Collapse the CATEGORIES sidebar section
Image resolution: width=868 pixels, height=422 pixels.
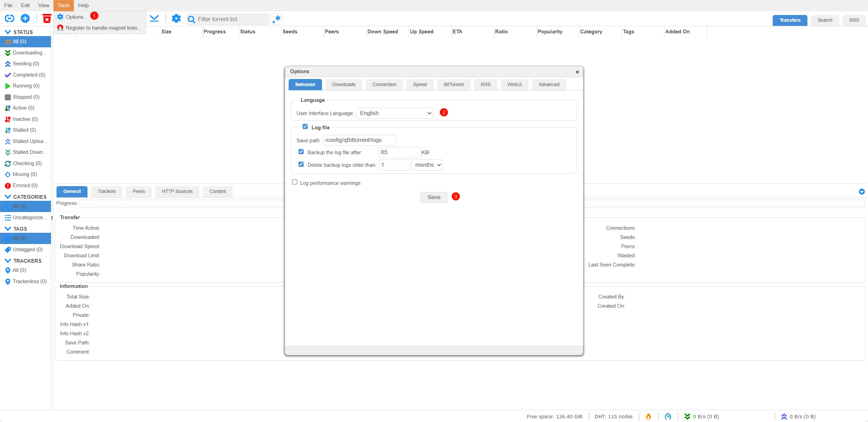(x=8, y=197)
